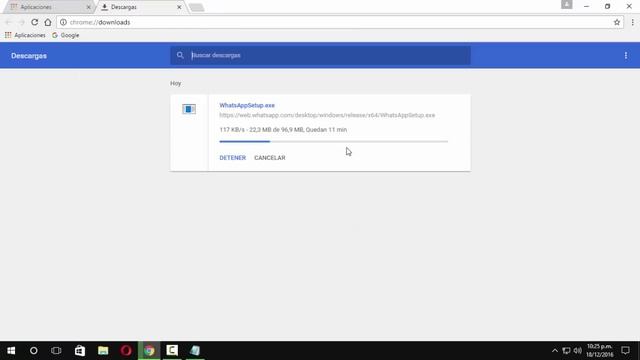Pause download with DETENER

233,158
